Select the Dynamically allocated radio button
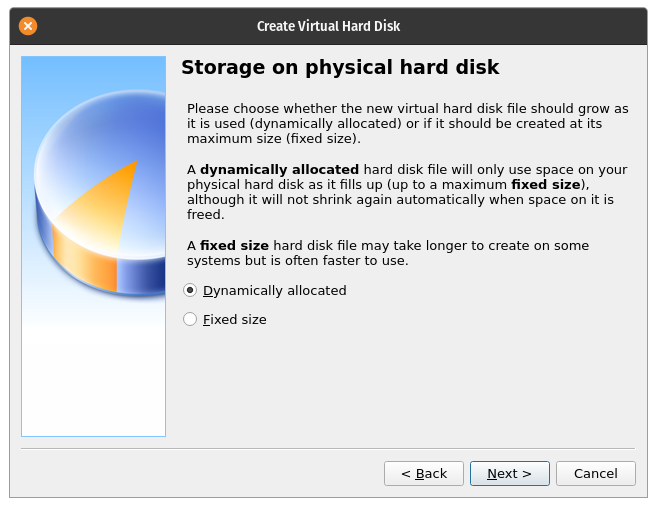Image resolution: width=657 pixels, height=507 pixels. pyautogui.click(x=190, y=291)
